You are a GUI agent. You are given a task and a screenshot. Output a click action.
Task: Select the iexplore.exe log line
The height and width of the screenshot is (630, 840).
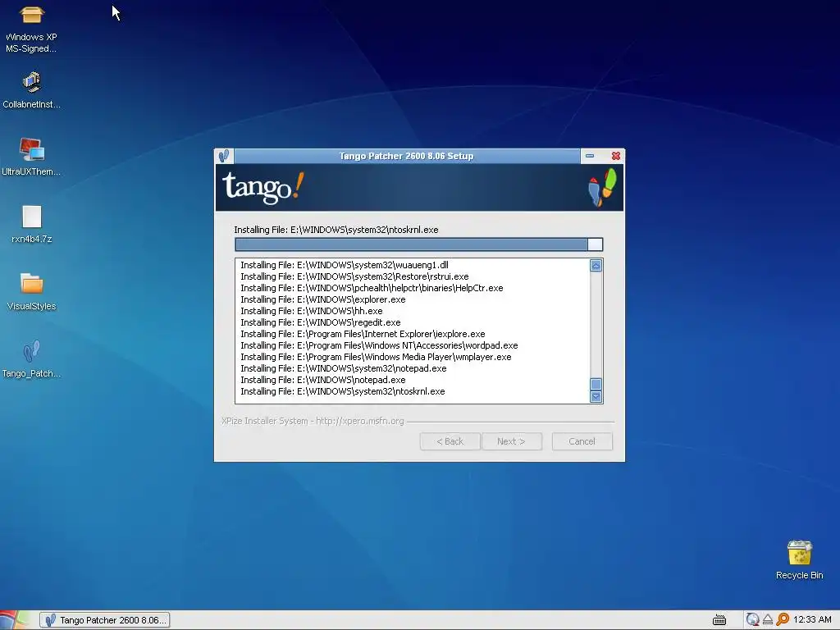(363, 335)
